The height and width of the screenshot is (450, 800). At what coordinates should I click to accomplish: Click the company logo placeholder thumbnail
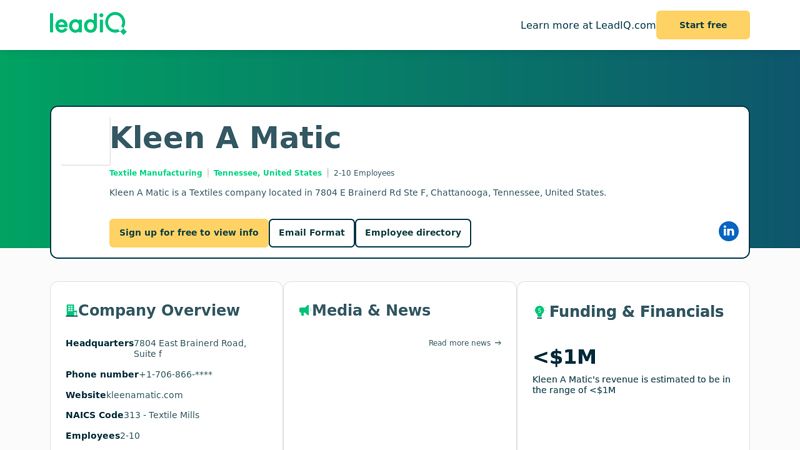(x=86, y=141)
